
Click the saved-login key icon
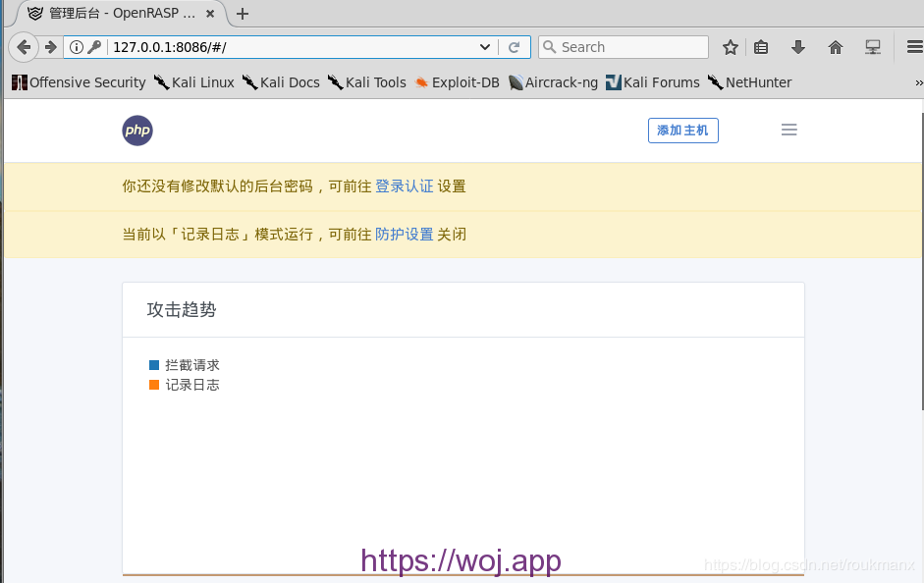tap(94, 47)
